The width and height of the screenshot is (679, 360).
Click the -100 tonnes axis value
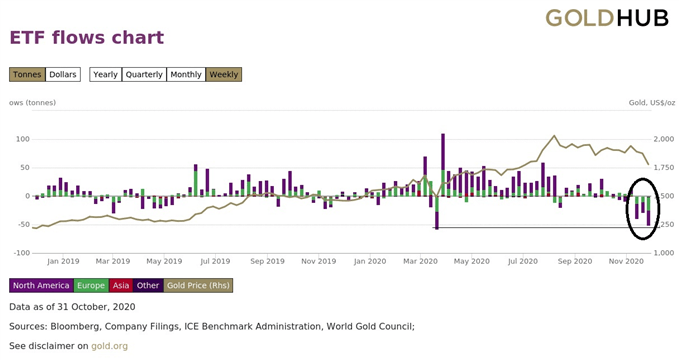point(21,253)
